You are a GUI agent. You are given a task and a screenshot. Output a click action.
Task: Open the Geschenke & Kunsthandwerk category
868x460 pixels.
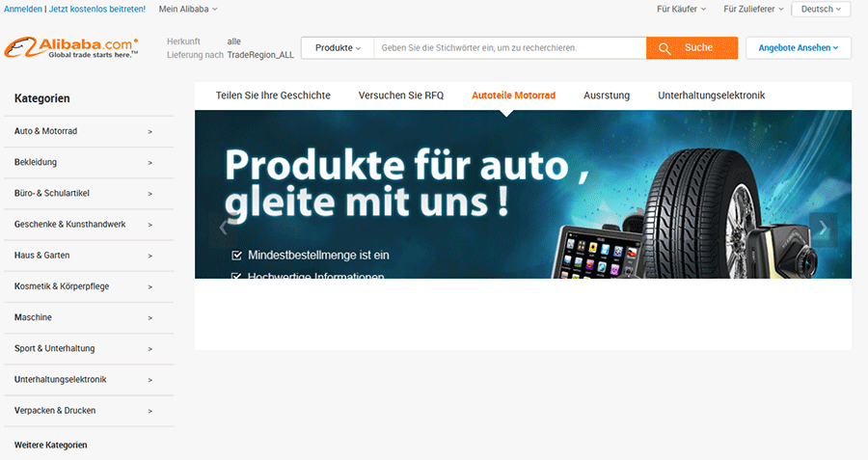click(69, 224)
